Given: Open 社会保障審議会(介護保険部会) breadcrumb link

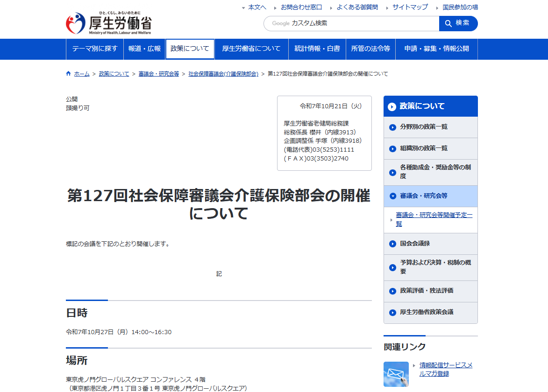Looking at the screenshot, I should point(223,74).
